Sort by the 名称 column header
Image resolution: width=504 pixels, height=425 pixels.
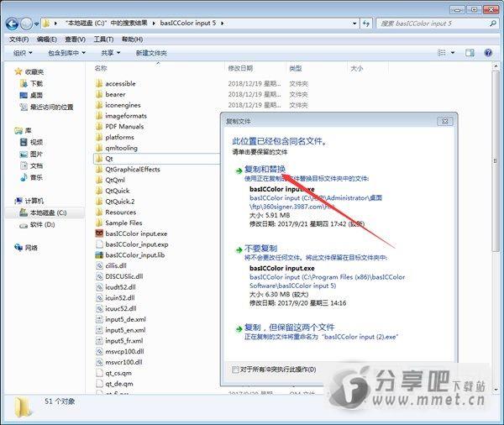click(x=101, y=68)
